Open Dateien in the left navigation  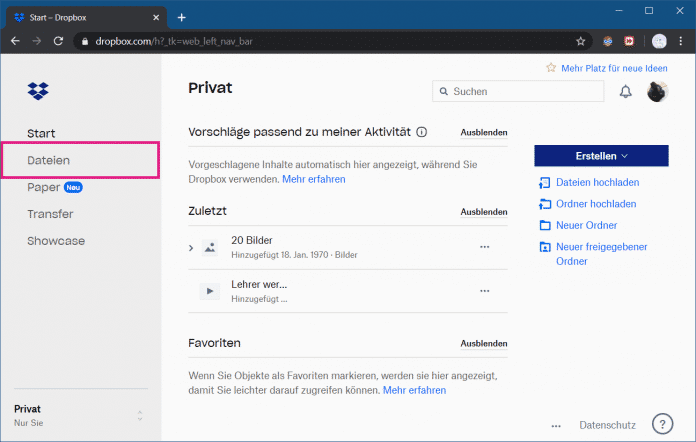[49, 160]
